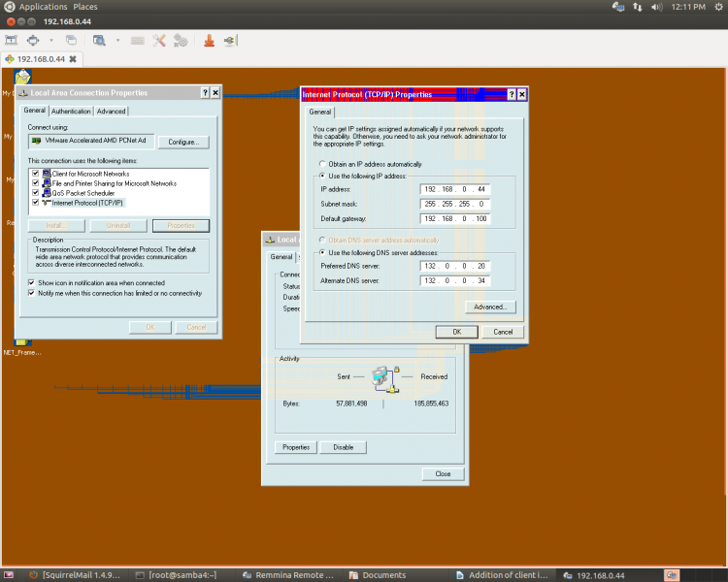This screenshot has width=728, height=582.
Task: Switch to Addition of client taskbar item
Action: (502, 575)
